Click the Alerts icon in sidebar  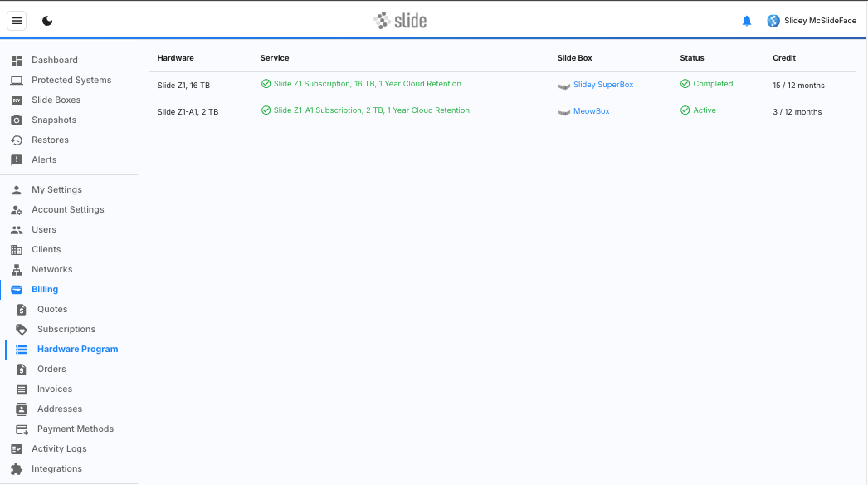(17, 159)
